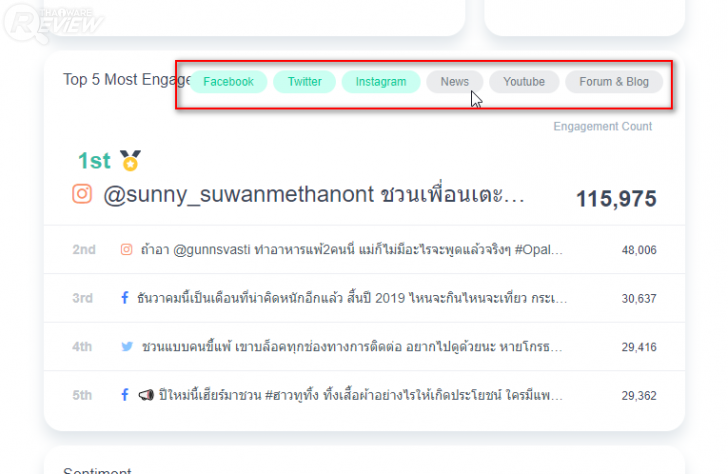Open the 3rd post mentioning 2019
Image resolution: width=728 pixels, height=474 pixels.
click(352, 298)
